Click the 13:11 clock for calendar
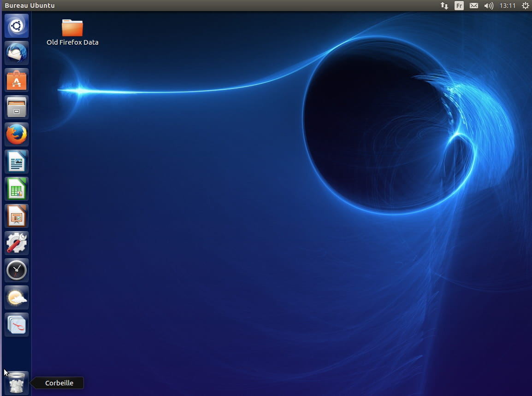Image resolution: width=532 pixels, height=396 pixels. click(x=507, y=6)
